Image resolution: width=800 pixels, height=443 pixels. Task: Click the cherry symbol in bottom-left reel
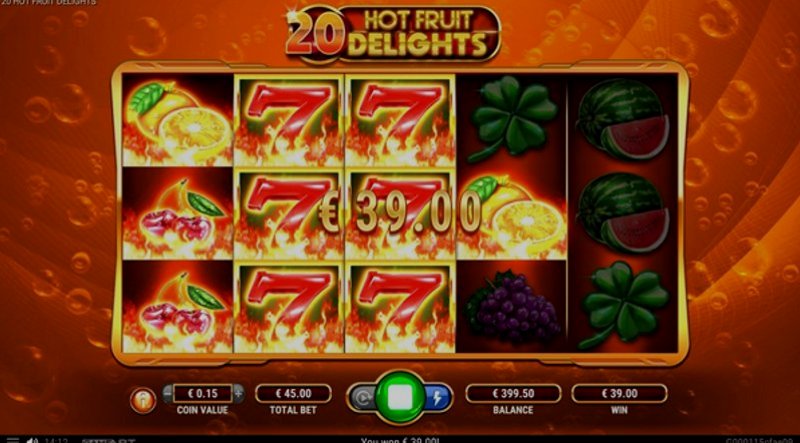pyautogui.click(x=178, y=307)
